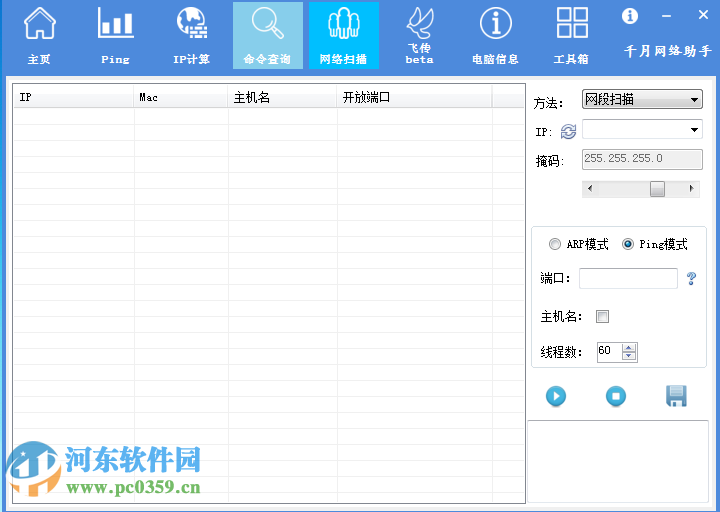Screen dimensions: 720x512
Task: Click the mask slider right arrow
Action: pyautogui.click(x=692, y=189)
